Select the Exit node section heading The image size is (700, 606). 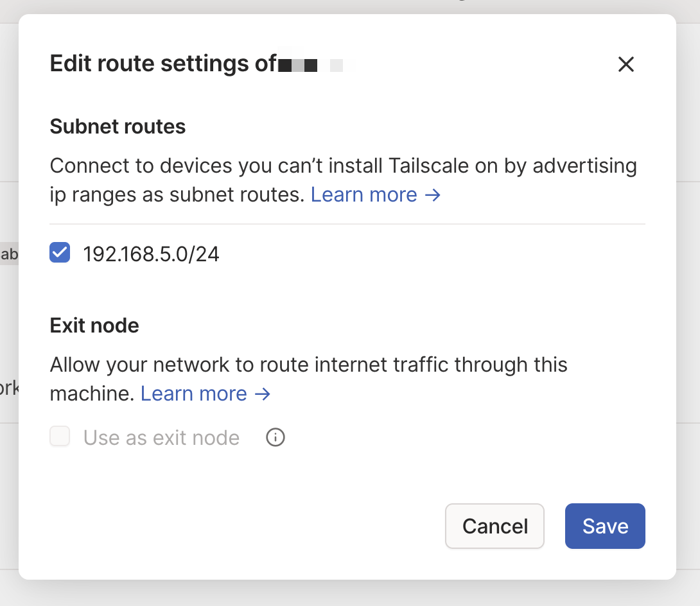pyautogui.click(x=94, y=325)
